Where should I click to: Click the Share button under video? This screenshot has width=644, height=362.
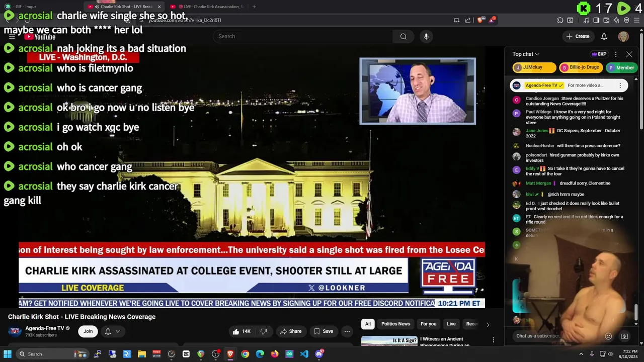291,331
